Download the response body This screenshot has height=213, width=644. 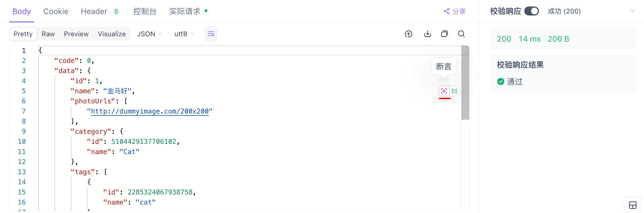[x=427, y=34]
